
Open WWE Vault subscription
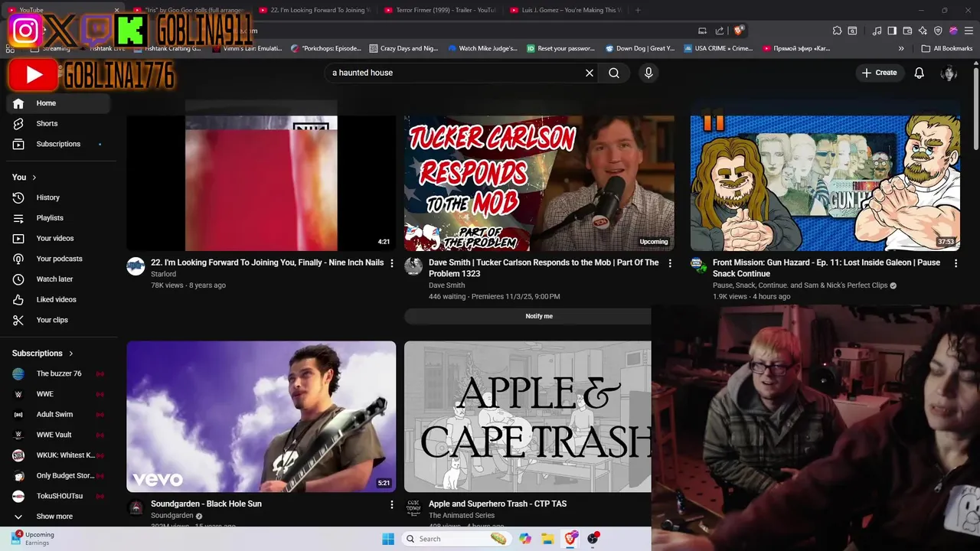click(59, 435)
